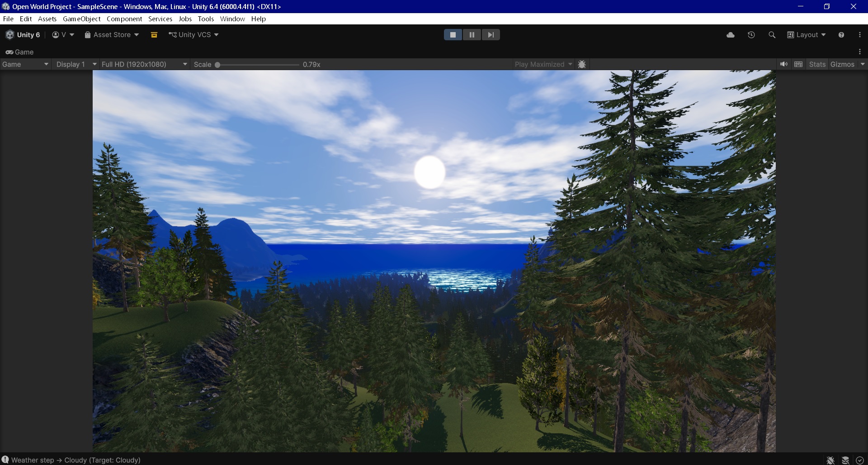Click the Scale slider handle
Viewport: 868px width, 465px height.
tap(217, 65)
